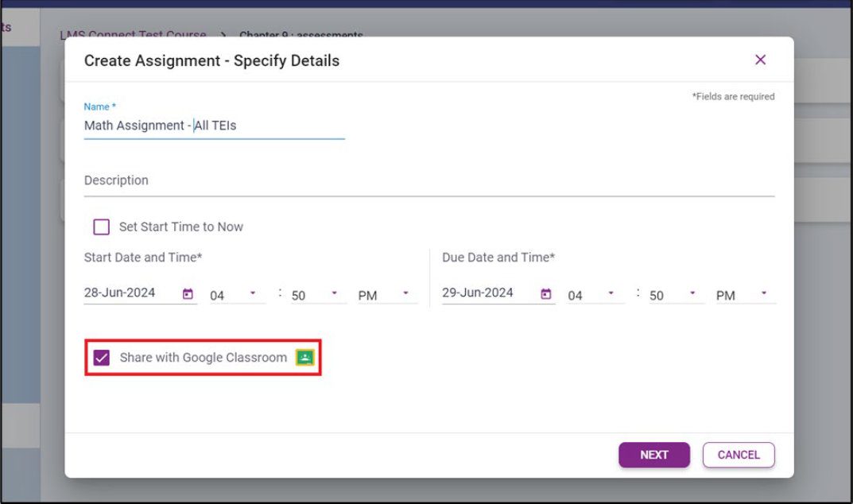Click LMS Connect Test Course breadcrumb

point(133,36)
